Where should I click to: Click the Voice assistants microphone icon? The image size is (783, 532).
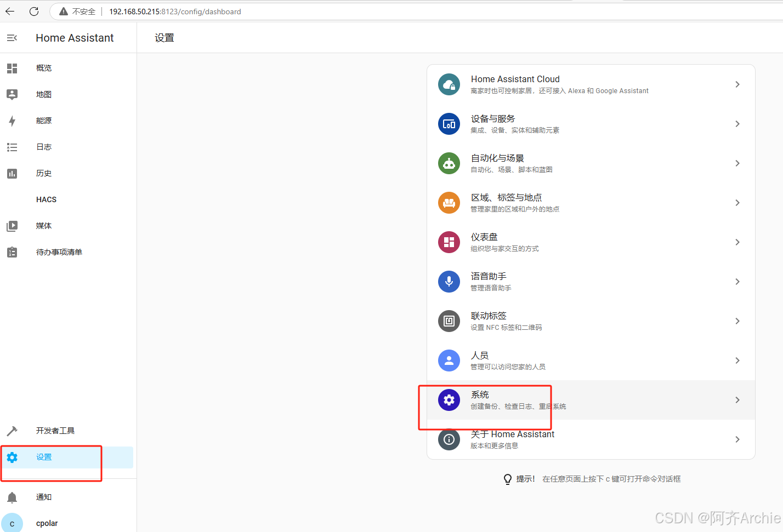coord(449,282)
